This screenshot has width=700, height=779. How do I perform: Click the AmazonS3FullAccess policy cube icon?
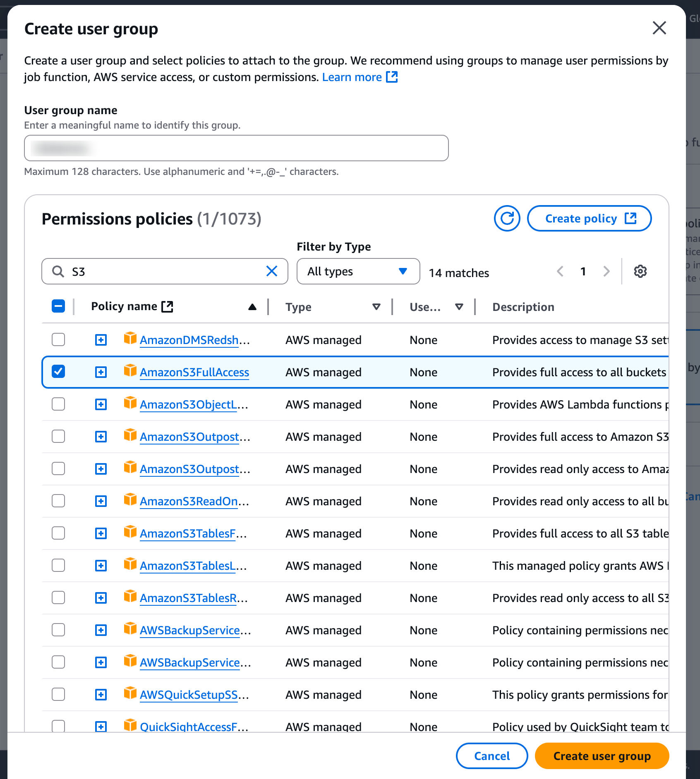pos(130,370)
